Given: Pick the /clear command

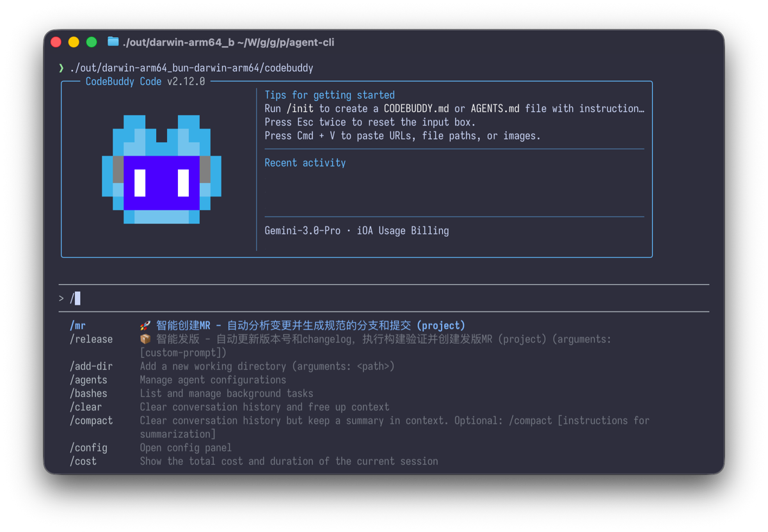Looking at the screenshot, I should click(x=86, y=407).
